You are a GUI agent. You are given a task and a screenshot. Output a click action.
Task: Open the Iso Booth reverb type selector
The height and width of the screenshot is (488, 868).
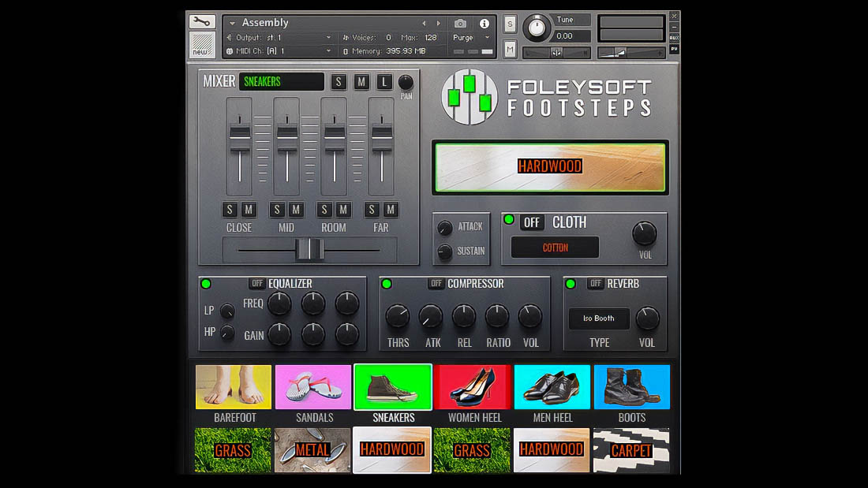(599, 319)
